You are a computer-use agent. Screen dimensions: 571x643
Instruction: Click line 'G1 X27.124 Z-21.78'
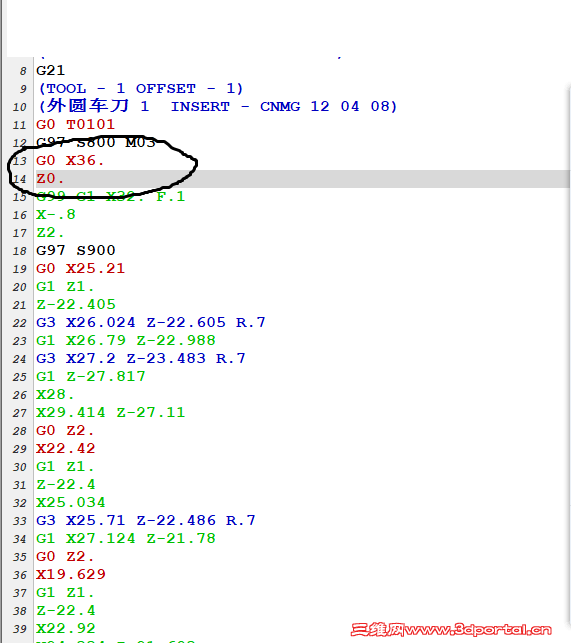[x=126, y=538]
